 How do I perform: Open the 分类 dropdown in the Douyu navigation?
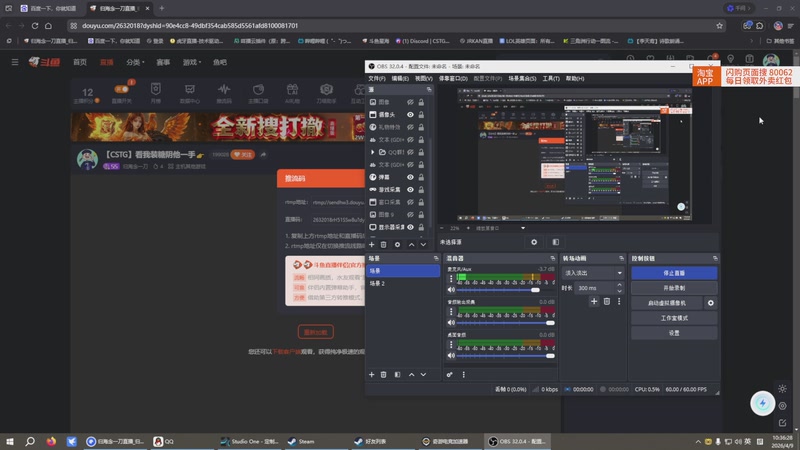[x=133, y=62]
